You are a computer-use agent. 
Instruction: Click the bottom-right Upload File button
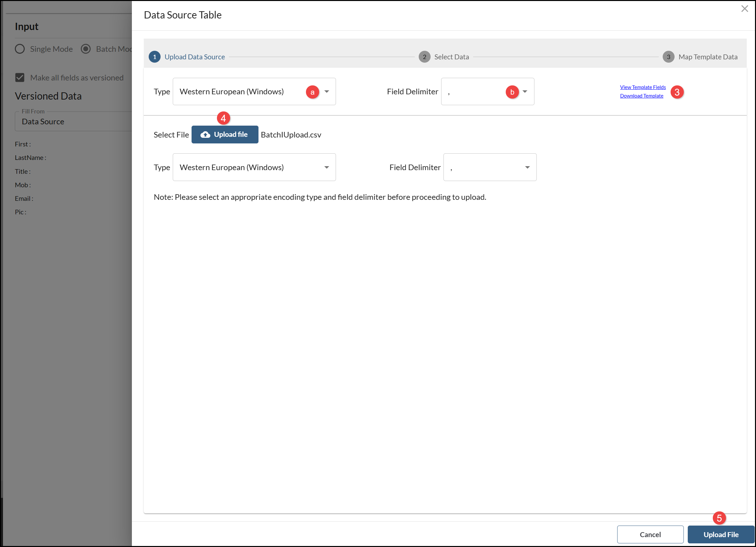tap(720, 534)
